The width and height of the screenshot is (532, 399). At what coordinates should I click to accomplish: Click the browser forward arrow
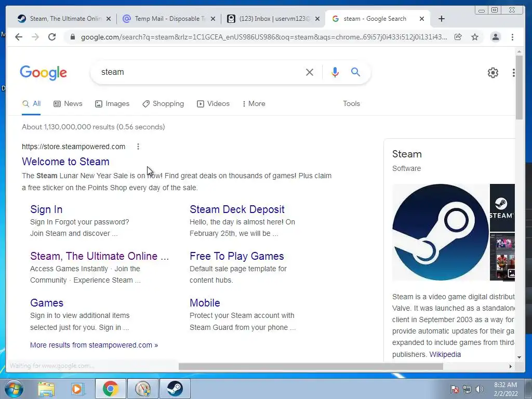click(35, 37)
